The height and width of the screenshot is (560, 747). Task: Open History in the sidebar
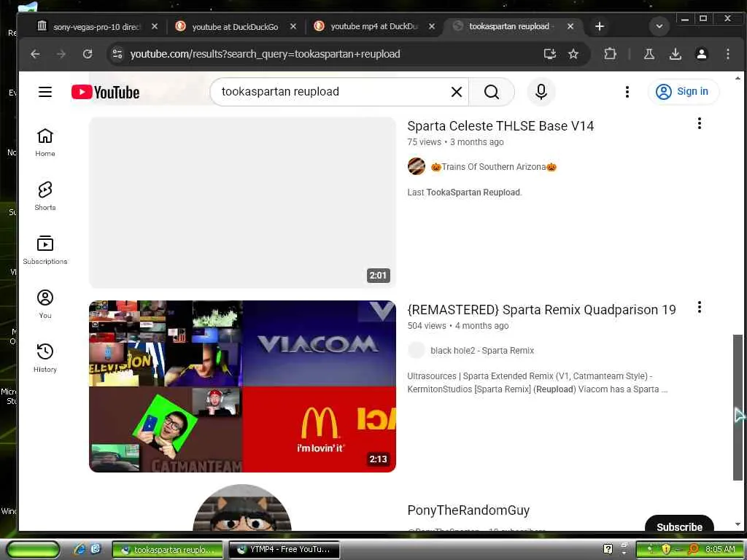[x=45, y=357]
